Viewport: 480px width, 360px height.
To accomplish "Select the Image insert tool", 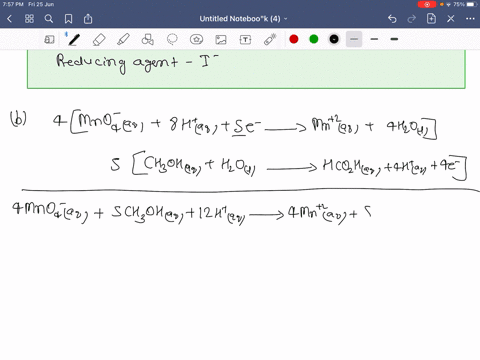I will 221,40.
